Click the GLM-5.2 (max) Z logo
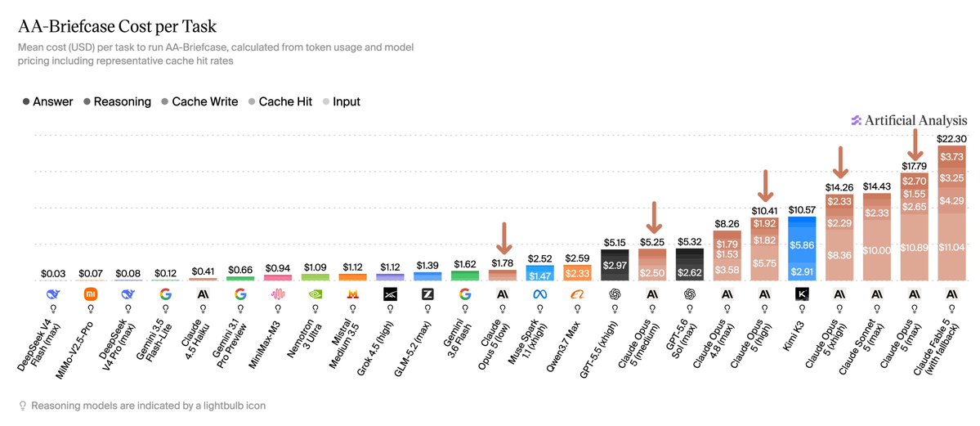The image size is (980, 426). [x=427, y=294]
